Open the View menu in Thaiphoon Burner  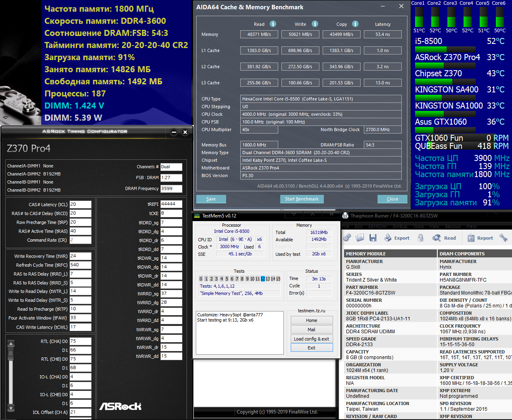pos(434,226)
